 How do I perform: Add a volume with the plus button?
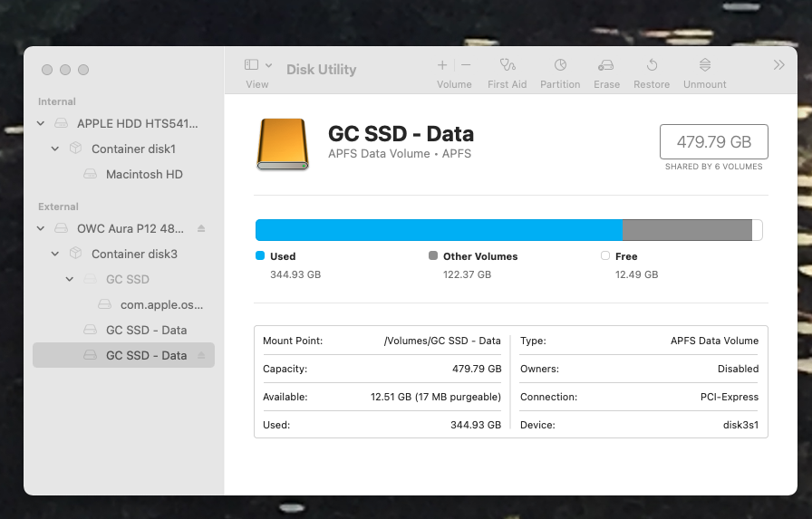coord(441,64)
